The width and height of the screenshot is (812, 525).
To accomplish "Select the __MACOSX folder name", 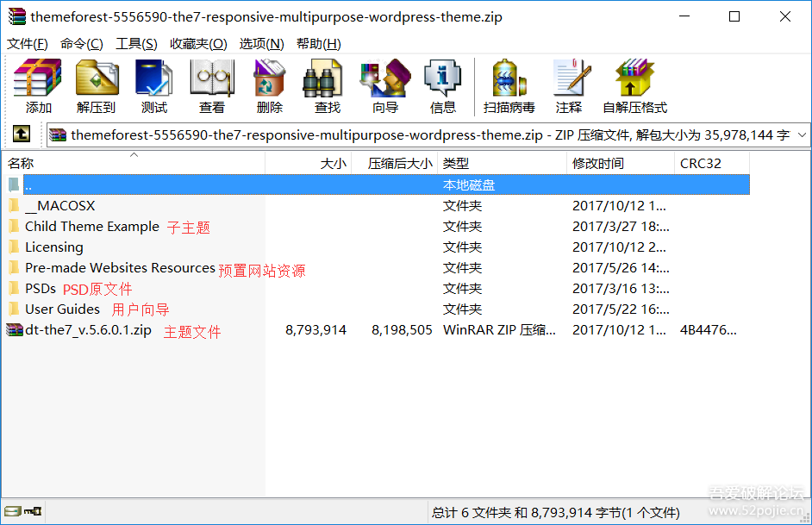I will (60, 205).
